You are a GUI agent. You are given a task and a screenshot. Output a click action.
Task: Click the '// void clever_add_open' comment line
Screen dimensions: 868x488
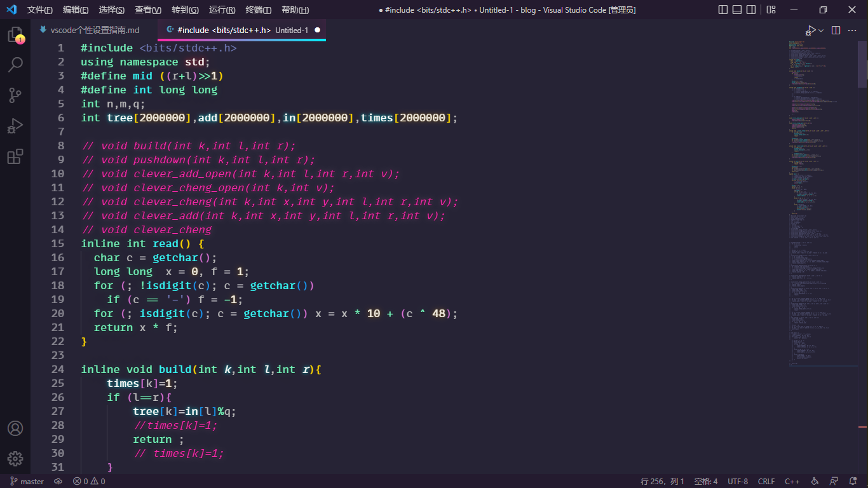(x=241, y=173)
